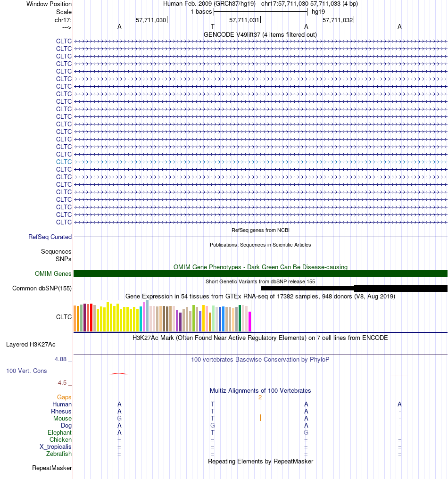Open Repeating Elements by RepeatMasker title
Screen dimensions: 448x479
260,461
